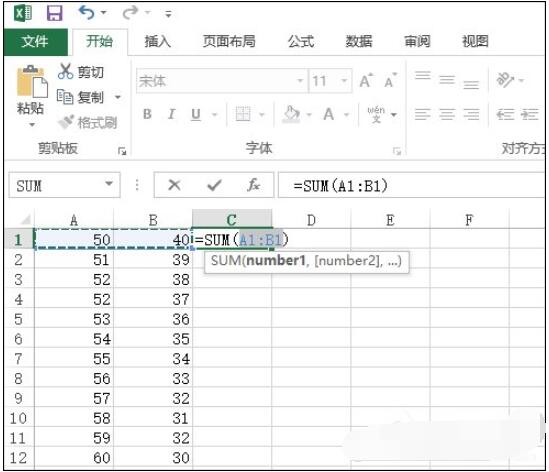Open the underline style dropdown arrow

click(x=215, y=114)
